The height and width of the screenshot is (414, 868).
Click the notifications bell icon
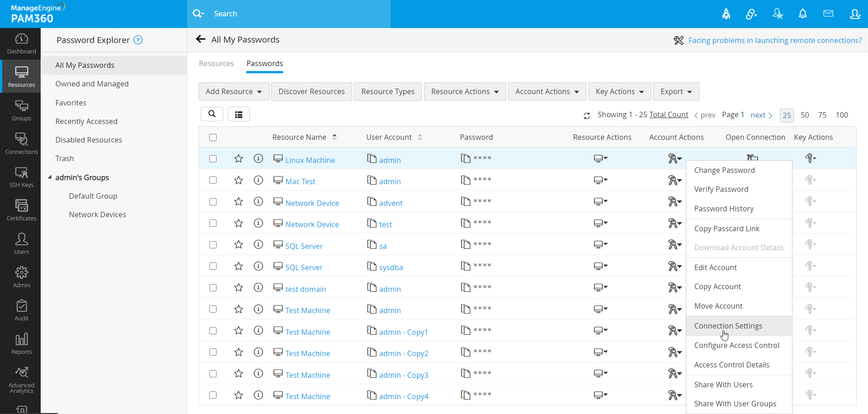tap(802, 14)
